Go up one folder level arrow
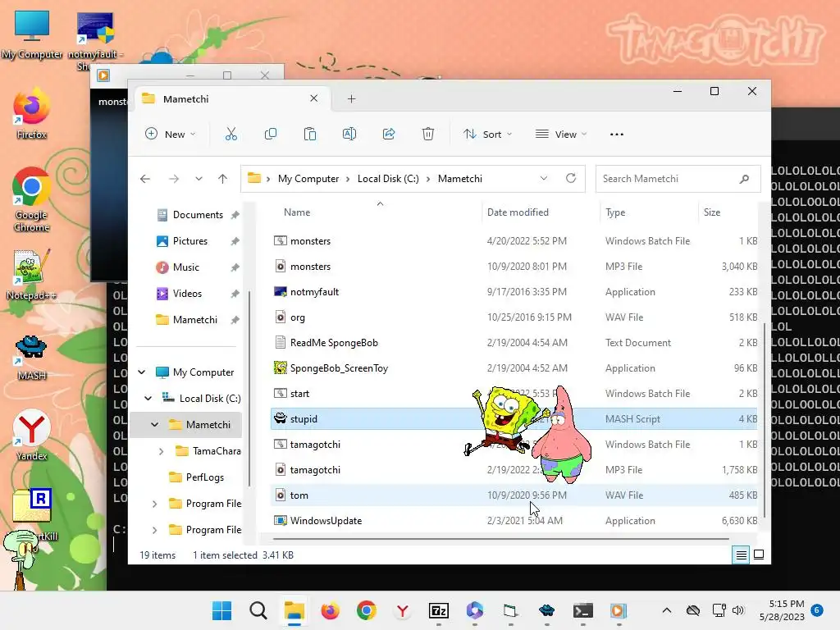Viewport: 840px width, 630px height. point(223,179)
